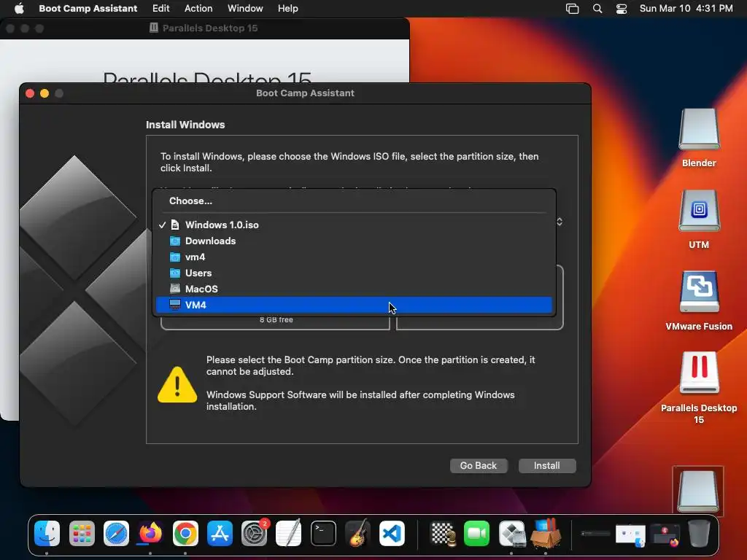Open the Windows box app in dock
The width and height of the screenshot is (747, 560).
click(546, 533)
